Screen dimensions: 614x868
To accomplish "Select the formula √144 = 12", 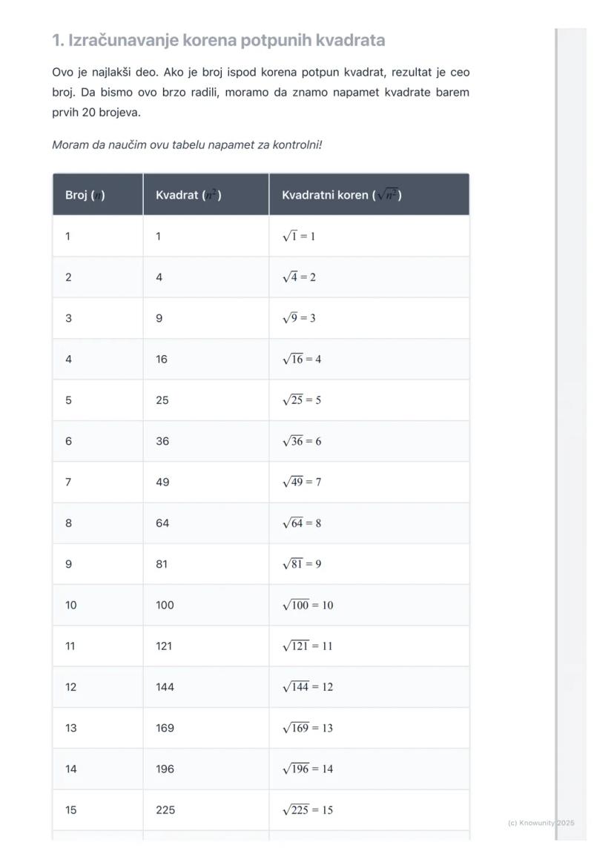I will coord(308,687).
